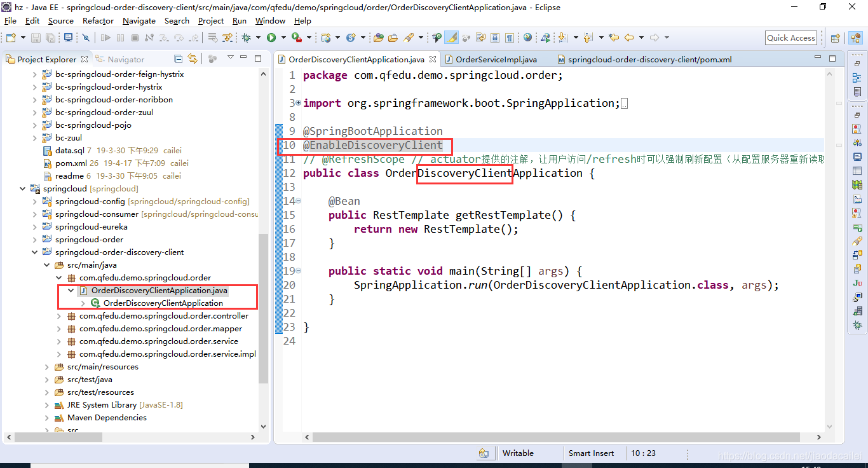The width and height of the screenshot is (868, 468).
Task: Click the Open Web Browser globe icon
Action: tap(527, 38)
